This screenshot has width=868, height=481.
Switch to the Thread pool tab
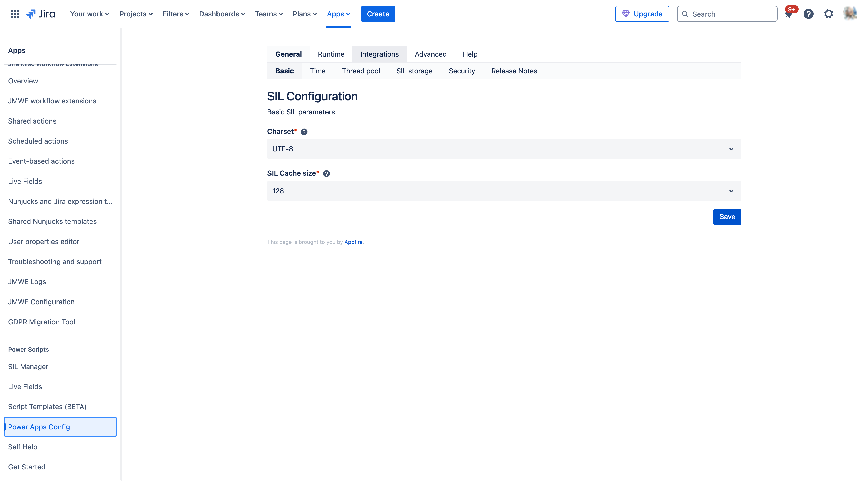[x=361, y=71]
